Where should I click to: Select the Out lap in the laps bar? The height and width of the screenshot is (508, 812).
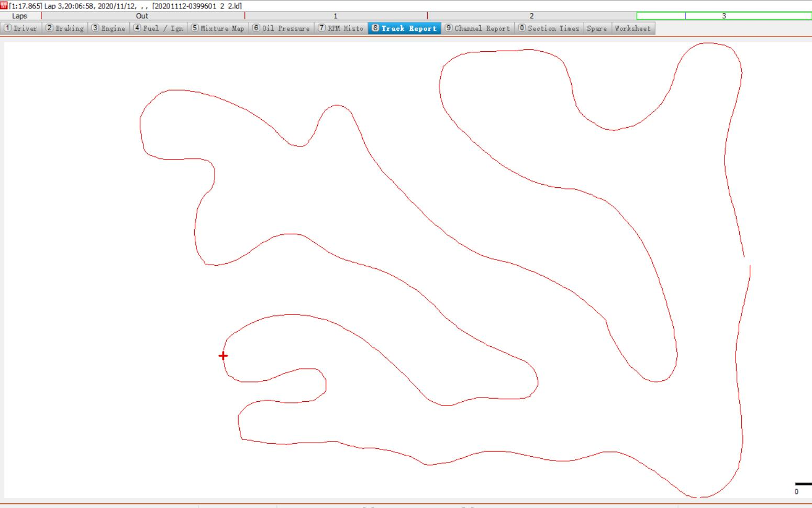tap(142, 16)
